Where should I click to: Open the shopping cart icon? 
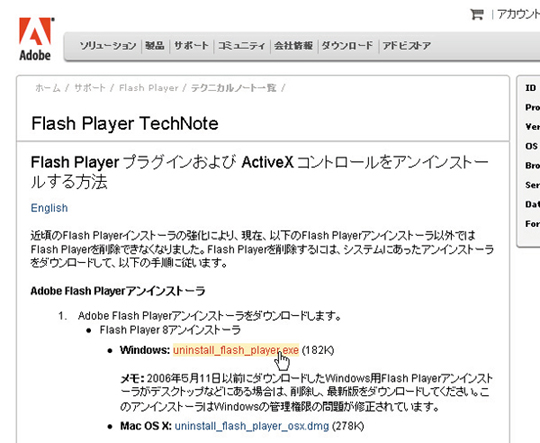coord(477,14)
